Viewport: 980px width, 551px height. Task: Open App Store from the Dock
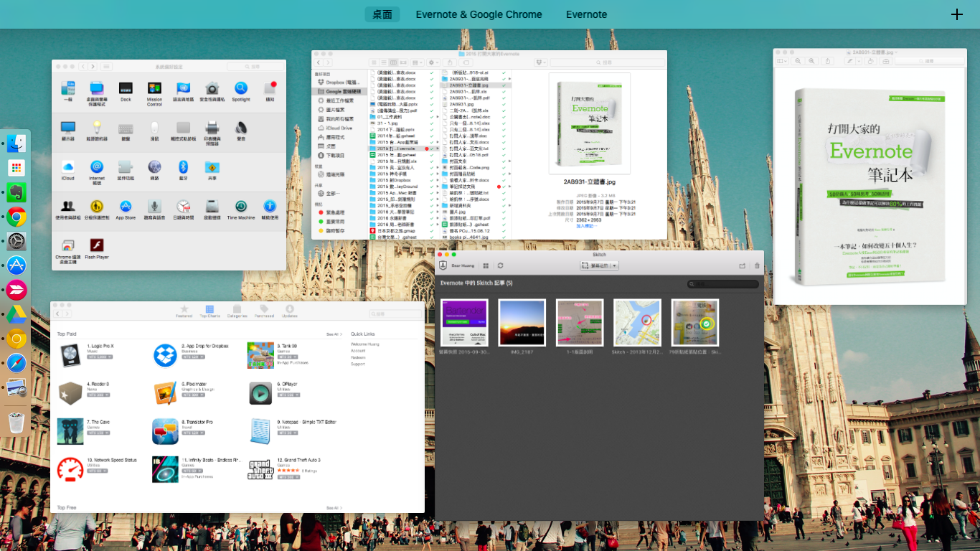tap(17, 265)
